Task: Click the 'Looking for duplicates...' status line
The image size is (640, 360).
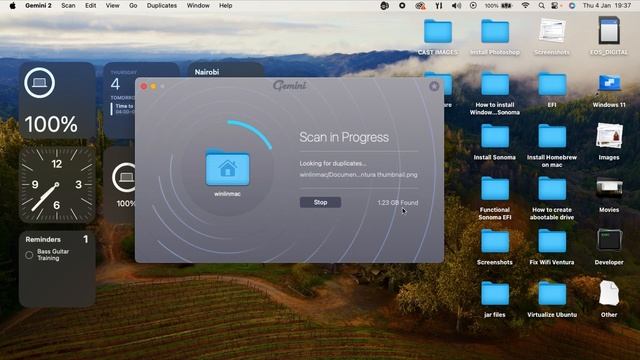Action: (x=333, y=163)
